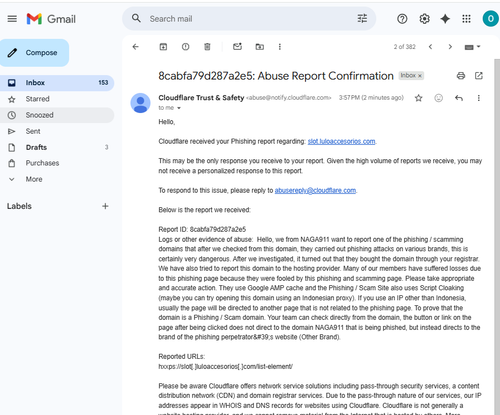Print all with printer icon
This screenshot has height=415, width=500.
pos(461,76)
